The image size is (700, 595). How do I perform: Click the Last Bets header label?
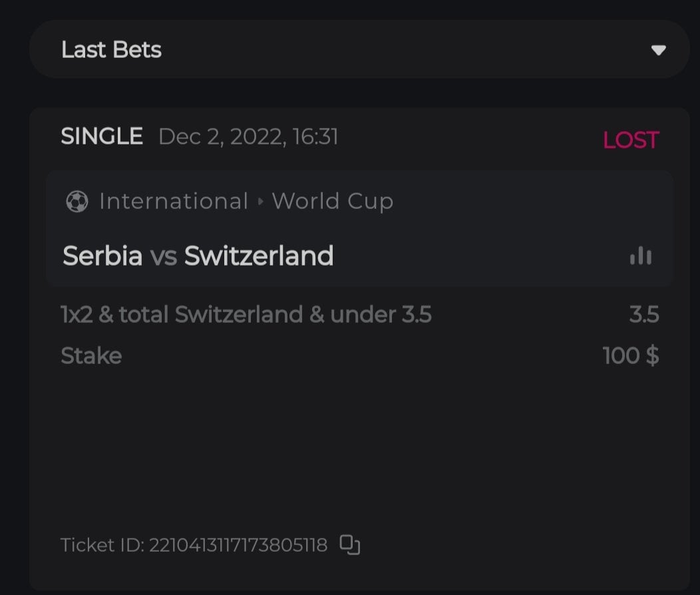coord(111,50)
